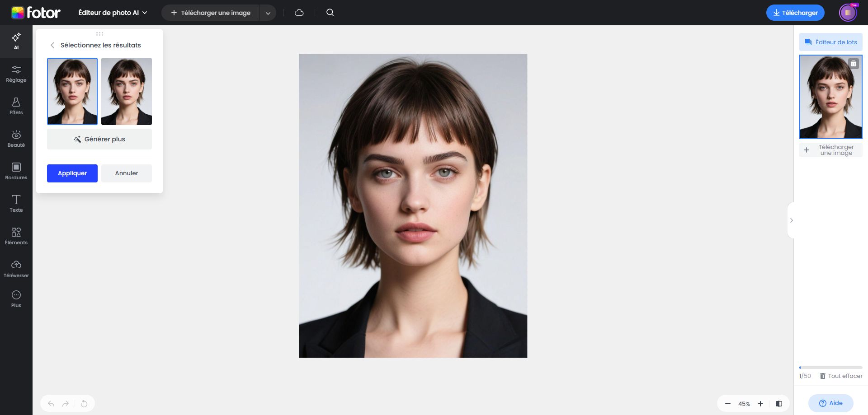Screen dimensions: 868x415
Task: Open the Bordures panel
Action: (16, 171)
